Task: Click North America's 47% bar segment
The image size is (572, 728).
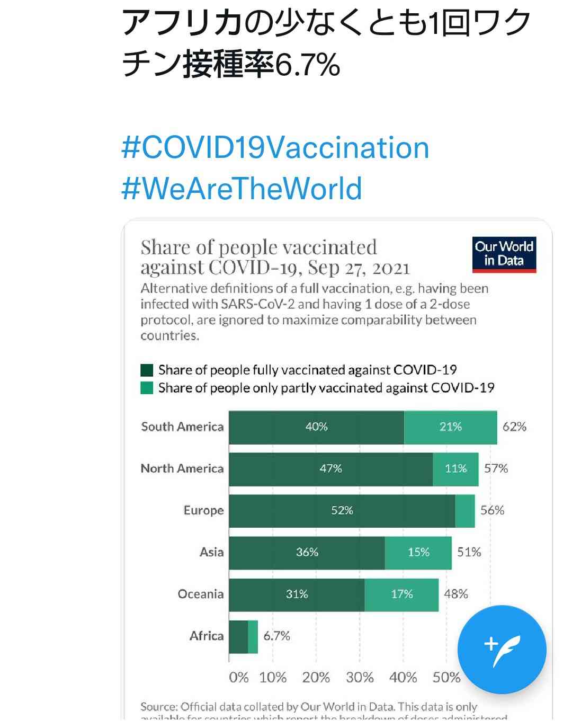Action: 330,469
